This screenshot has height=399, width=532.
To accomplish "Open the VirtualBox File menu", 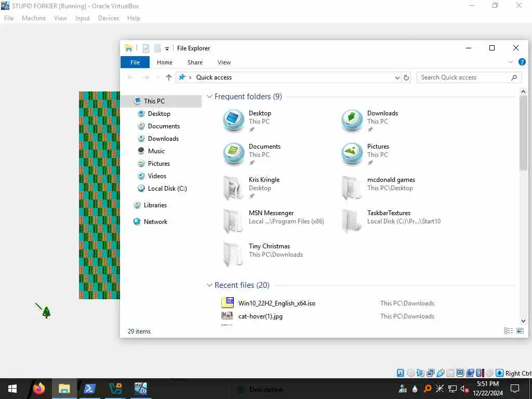I will point(9,18).
